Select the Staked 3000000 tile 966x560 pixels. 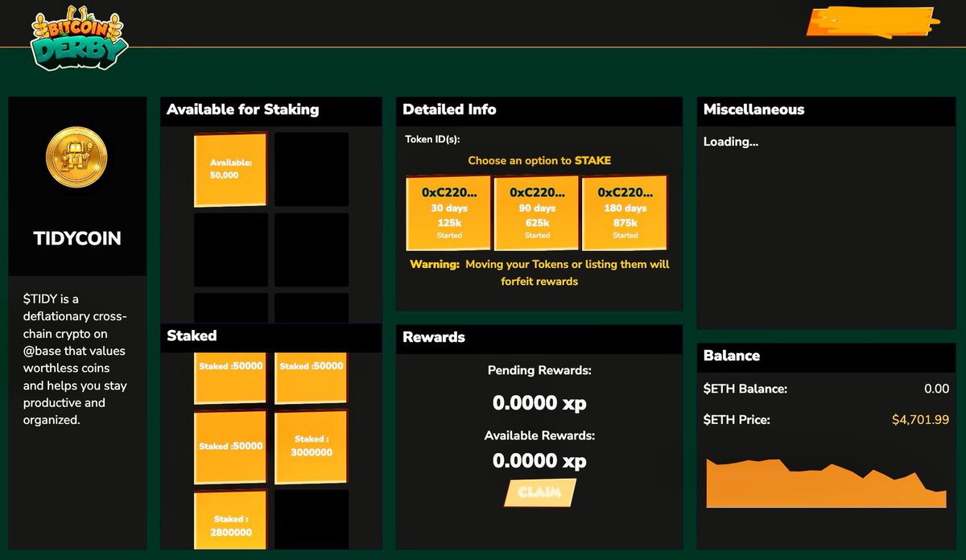pyautogui.click(x=311, y=446)
